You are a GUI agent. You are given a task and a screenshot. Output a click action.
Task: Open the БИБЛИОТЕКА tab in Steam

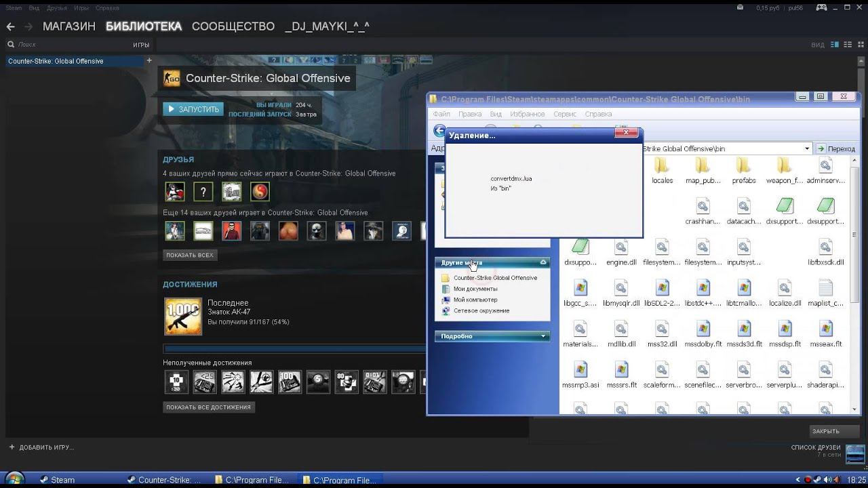tap(144, 26)
